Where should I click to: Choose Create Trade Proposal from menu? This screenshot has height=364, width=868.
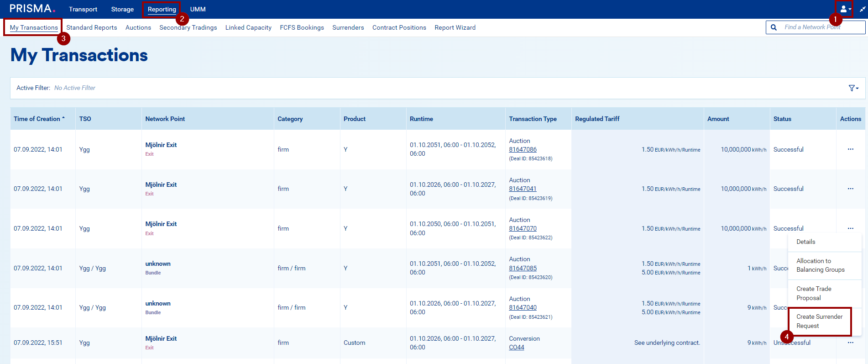pyautogui.click(x=814, y=293)
